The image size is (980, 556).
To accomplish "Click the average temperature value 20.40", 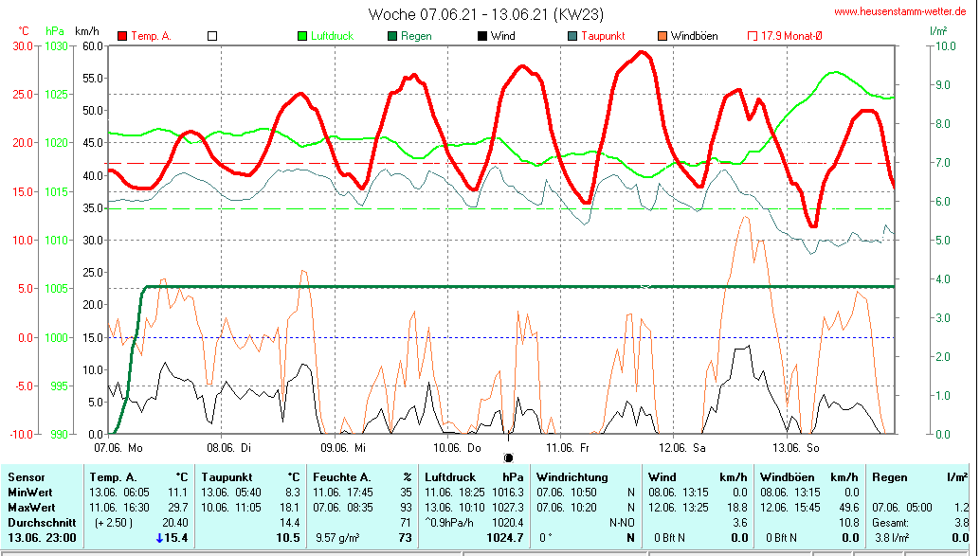I will tap(175, 522).
